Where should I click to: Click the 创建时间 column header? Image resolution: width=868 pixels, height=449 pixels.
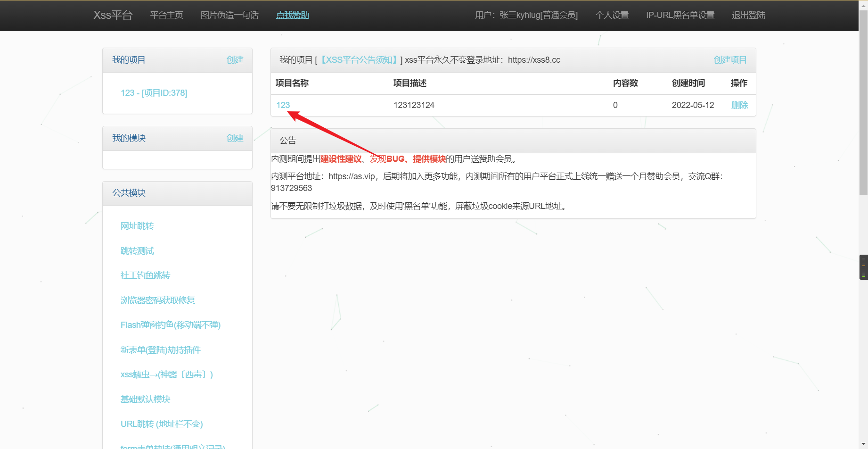(x=688, y=83)
